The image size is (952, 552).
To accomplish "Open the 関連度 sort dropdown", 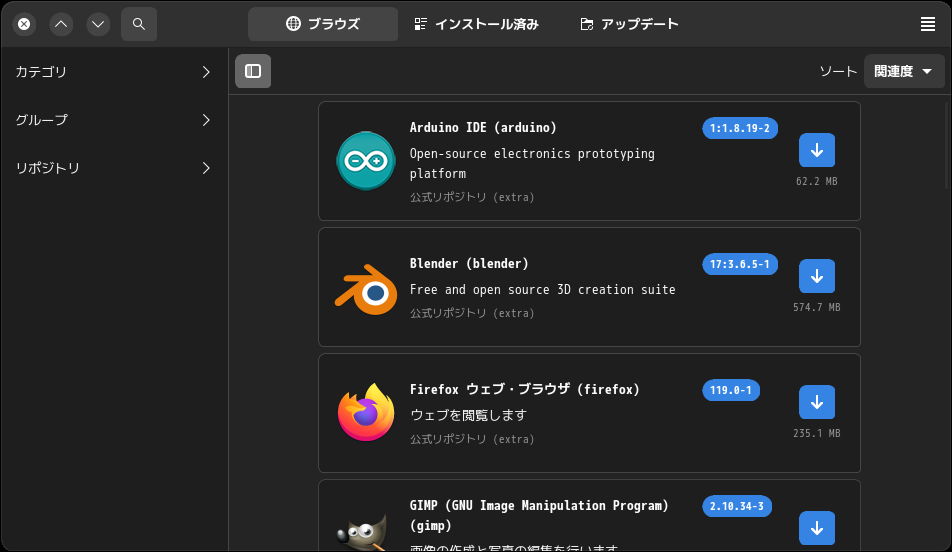I will tap(904, 71).
